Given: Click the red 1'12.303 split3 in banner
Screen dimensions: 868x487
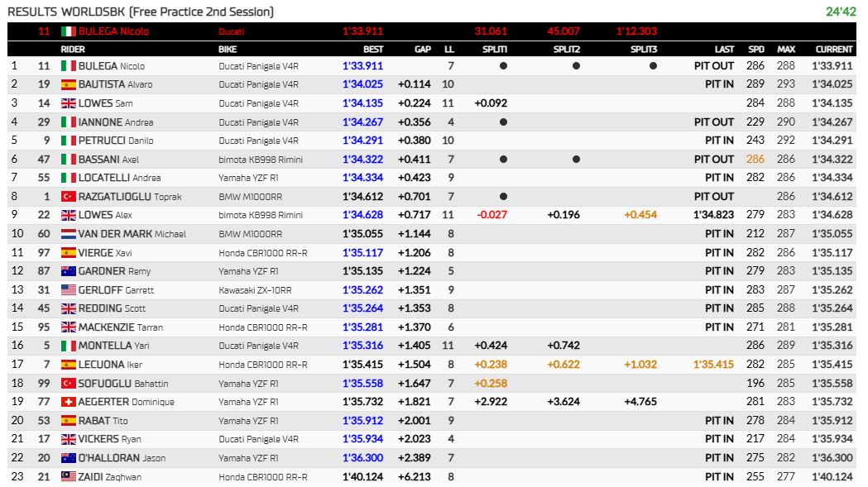Looking at the screenshot, I should click(636, 31).
